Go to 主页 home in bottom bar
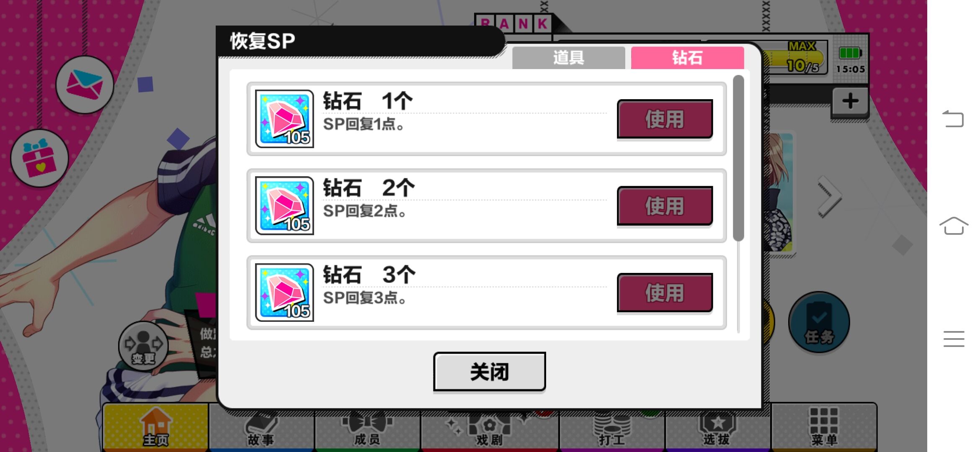This screenshot has height=452, width=980. click(156, 427)
